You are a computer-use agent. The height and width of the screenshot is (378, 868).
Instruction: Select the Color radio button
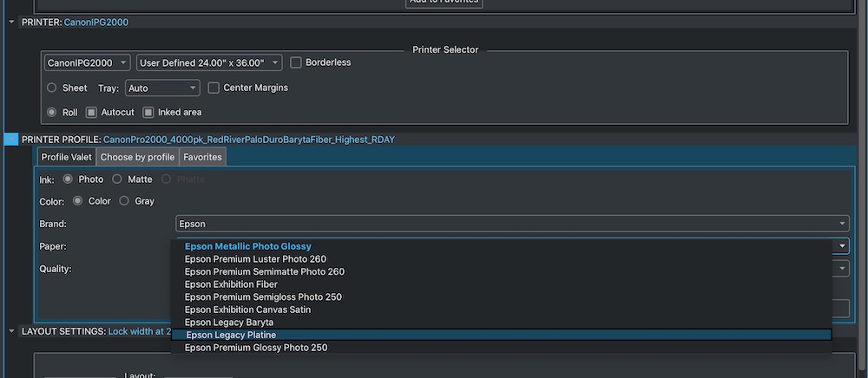pos(77,201)
